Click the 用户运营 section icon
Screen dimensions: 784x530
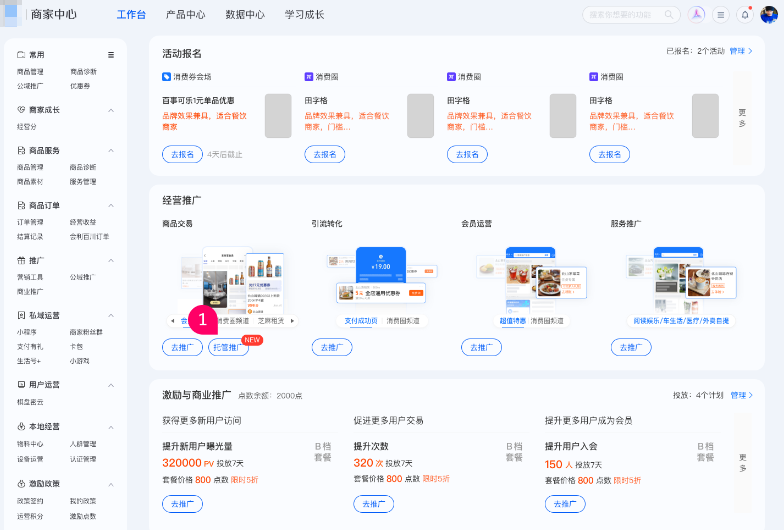(21, 384)
